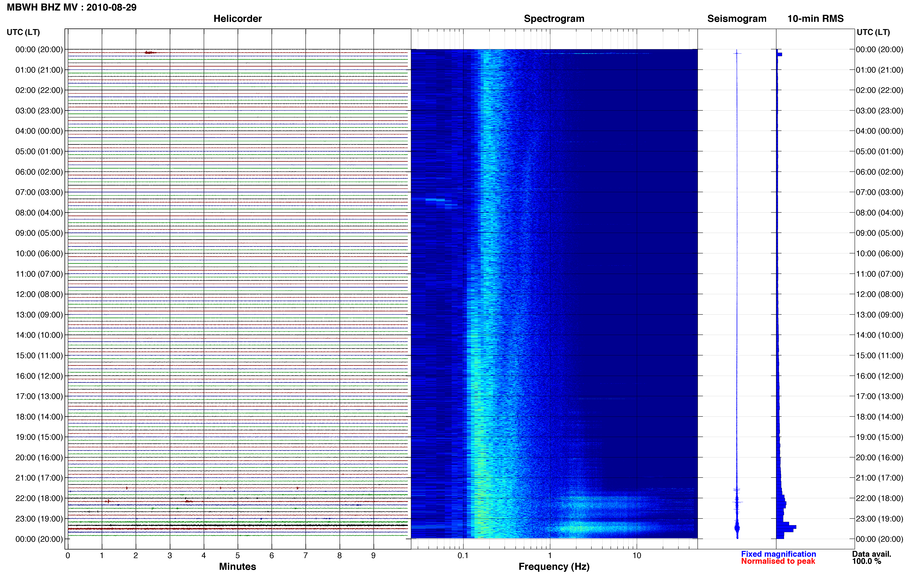Click the top left '00:00 (20:00)' time label
The width and height of the screenshot is (924, 578).
coord(39,49)
